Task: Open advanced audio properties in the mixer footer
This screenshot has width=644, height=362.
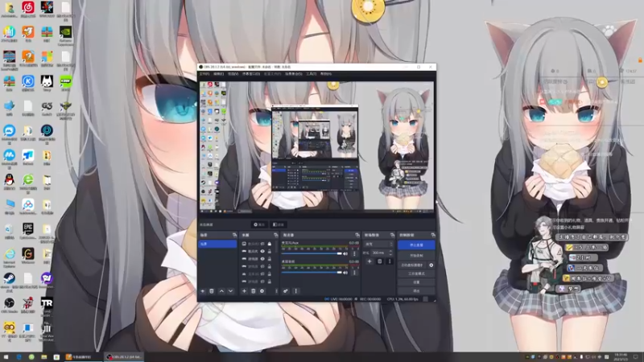Action: pyautogui.click(x=286, y=291)
